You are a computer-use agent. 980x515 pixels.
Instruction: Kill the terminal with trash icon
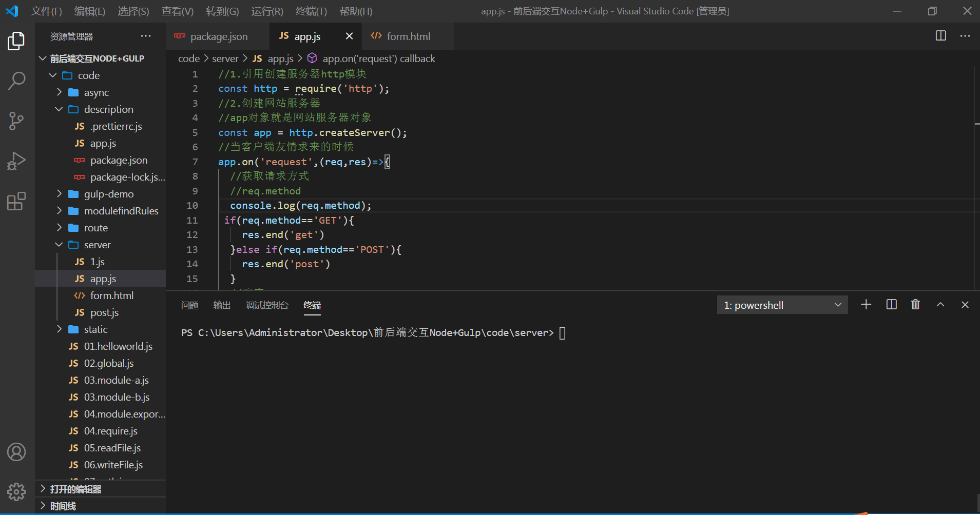pyautogui.click(x=915, y=305)
